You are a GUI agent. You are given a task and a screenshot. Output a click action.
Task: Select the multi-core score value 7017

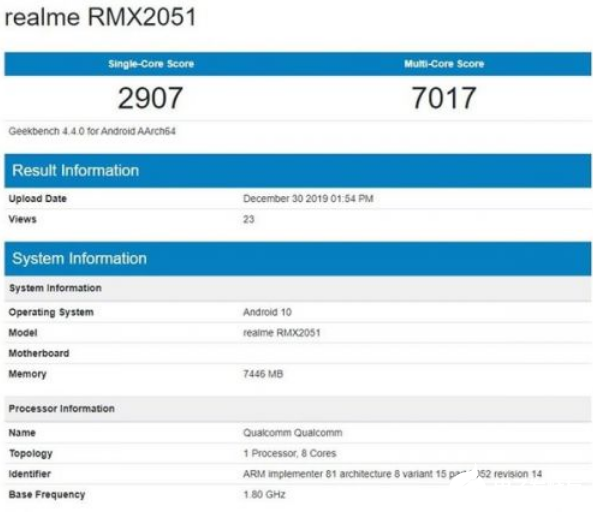pyautogui.click(x=444, y=98)
